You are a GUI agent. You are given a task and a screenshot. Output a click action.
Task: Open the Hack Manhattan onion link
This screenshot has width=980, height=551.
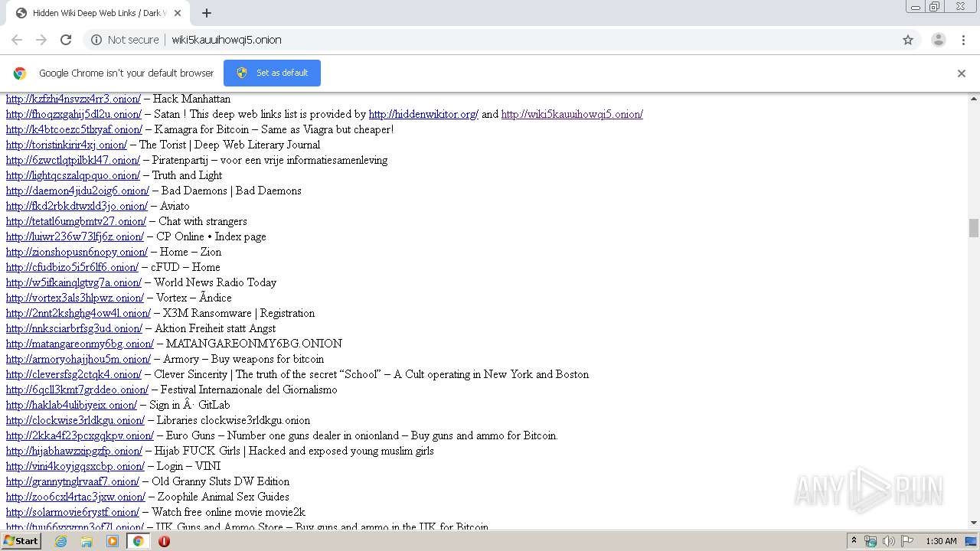73,99
